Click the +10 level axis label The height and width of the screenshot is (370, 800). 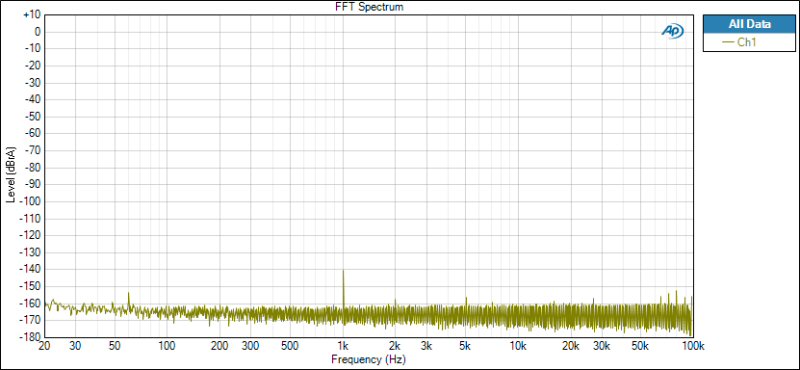coord(32,15)
